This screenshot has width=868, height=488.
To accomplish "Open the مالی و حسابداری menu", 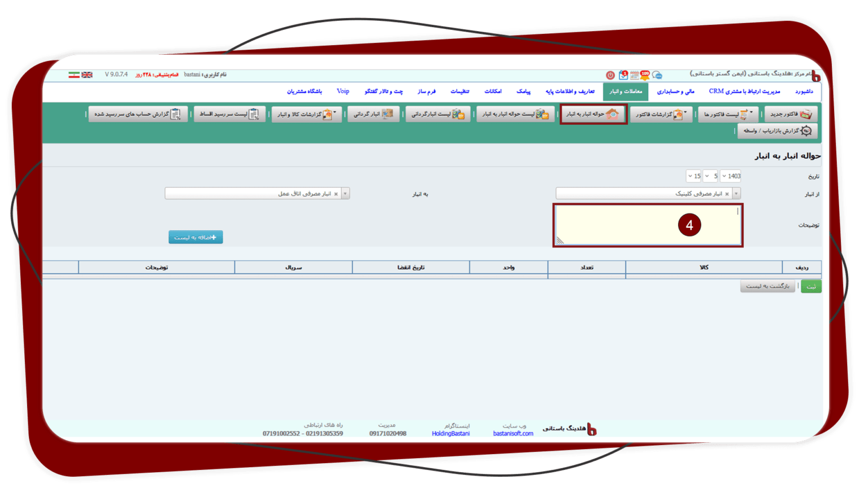I will point(675,91).
